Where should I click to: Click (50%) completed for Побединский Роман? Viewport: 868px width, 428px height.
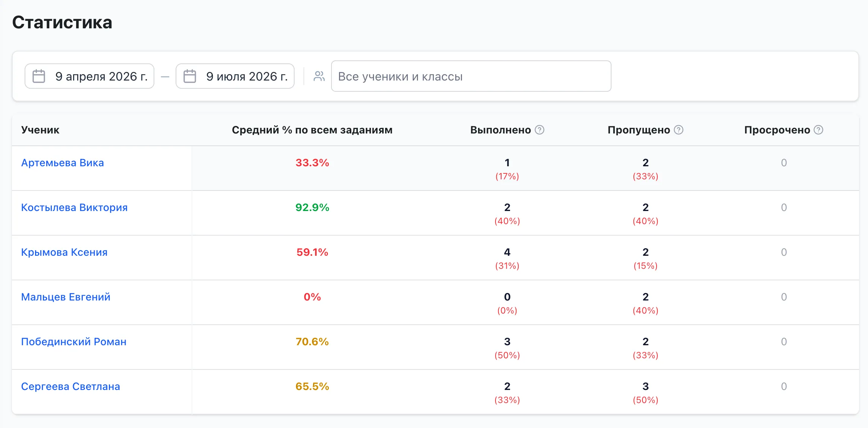point(507,355)
